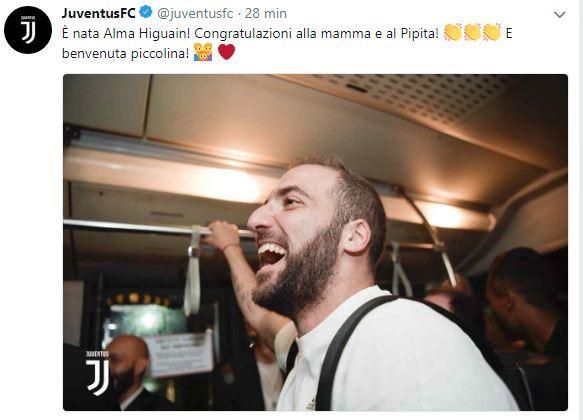Click the third clapping hands emoji
583x420 pixels.
coord(492,32)
